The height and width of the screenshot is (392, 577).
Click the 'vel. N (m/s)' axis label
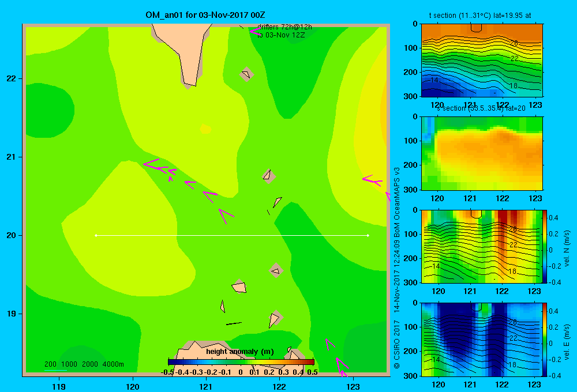point(567,248)
